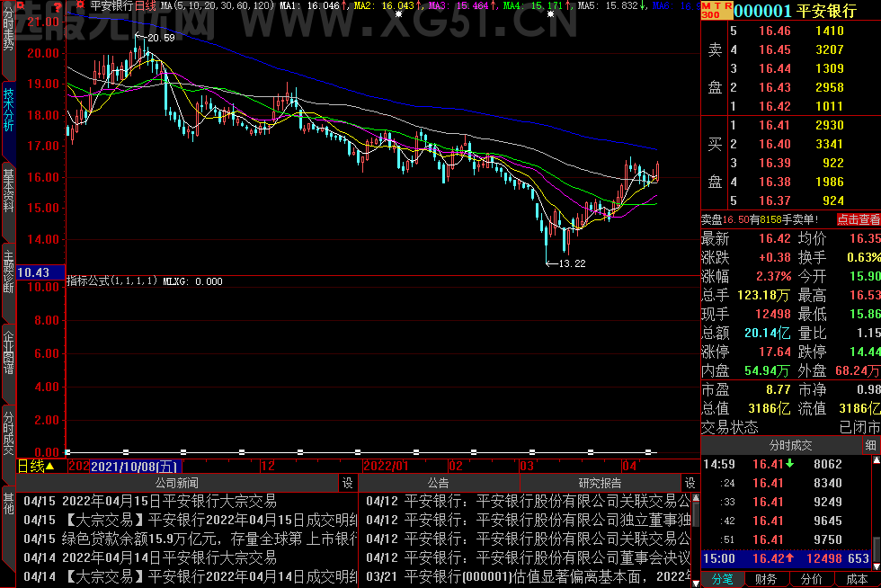Image resolution: width=881 pixels, height=588 pixels.
Task: Switch to the 分笔 bottom tab
Action: [723, 580]
